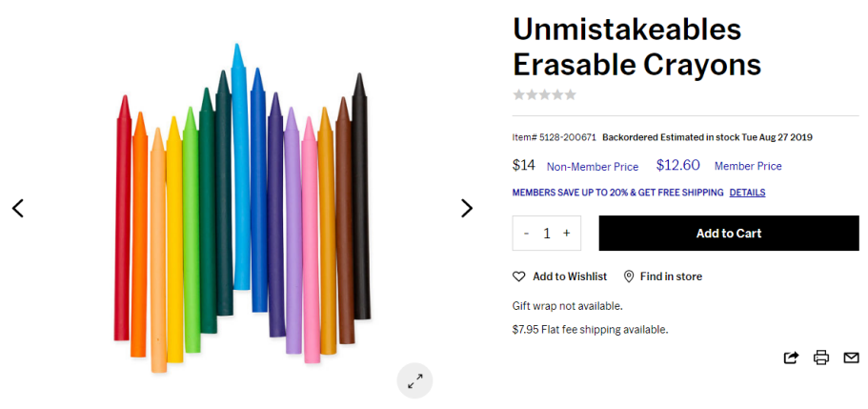Decrease quantity with the minus button
868x409 pixels.
(x=526, y=234)
